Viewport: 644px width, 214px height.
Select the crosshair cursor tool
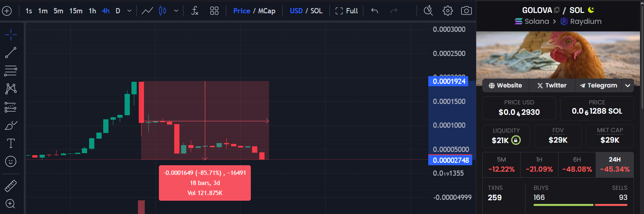click(x=11, y=35)
